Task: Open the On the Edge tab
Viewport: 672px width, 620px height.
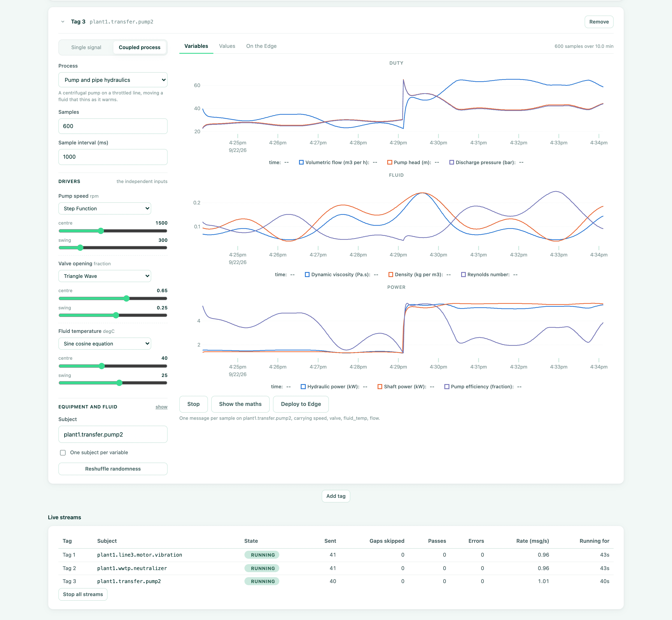Action: click(x=261, y=46)
